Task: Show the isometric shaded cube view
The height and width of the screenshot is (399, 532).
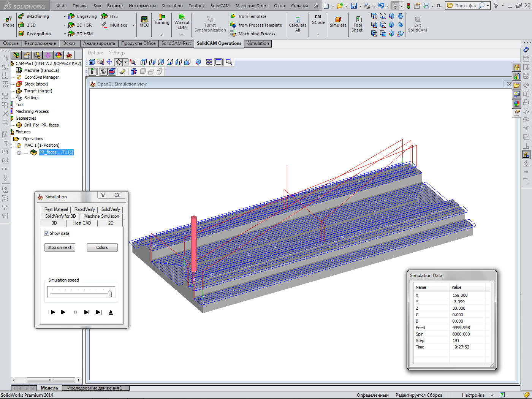Action: coord(198,62)
